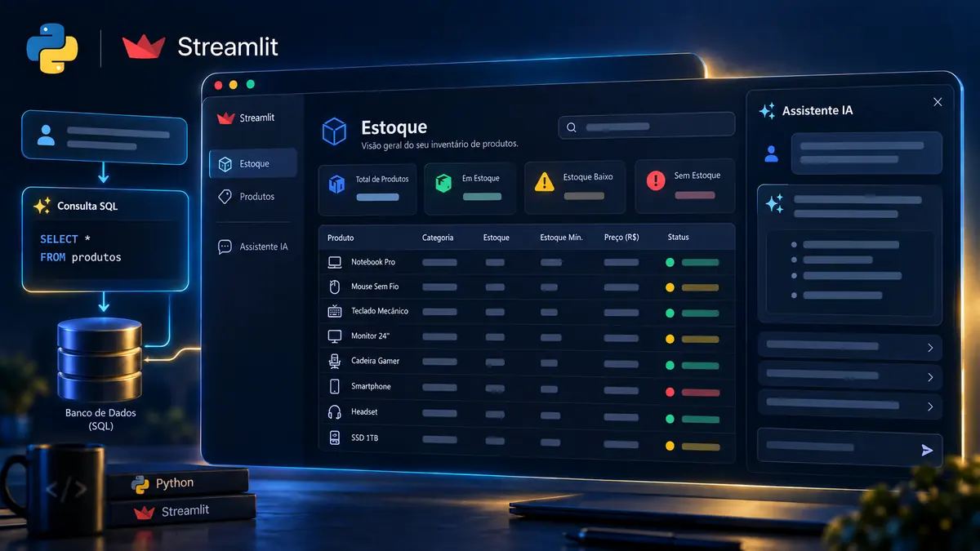Open the Em Estoque card

(470, 187)
